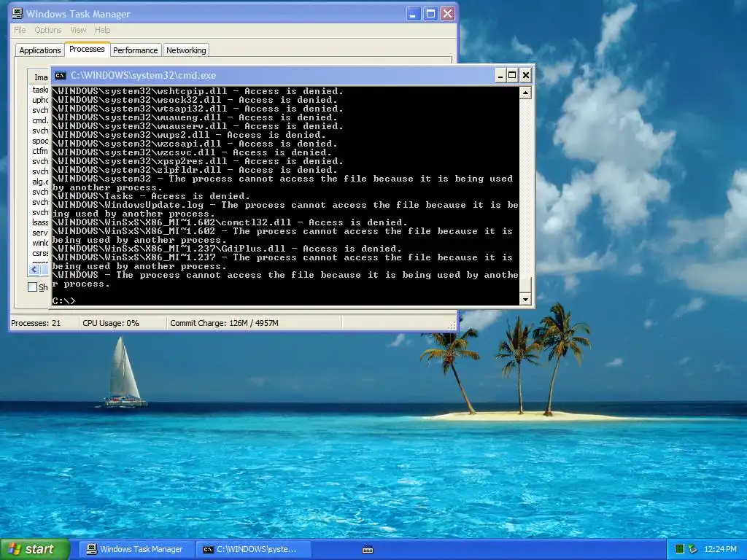
Task: Close the Windows Task Manager window
Action: 447,14
